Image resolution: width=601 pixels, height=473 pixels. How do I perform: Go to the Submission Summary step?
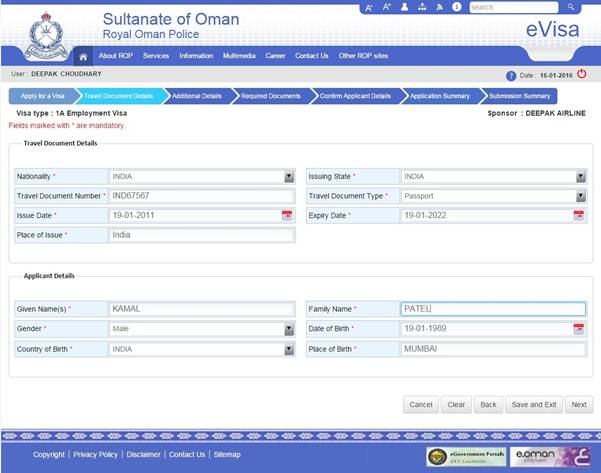519,96
